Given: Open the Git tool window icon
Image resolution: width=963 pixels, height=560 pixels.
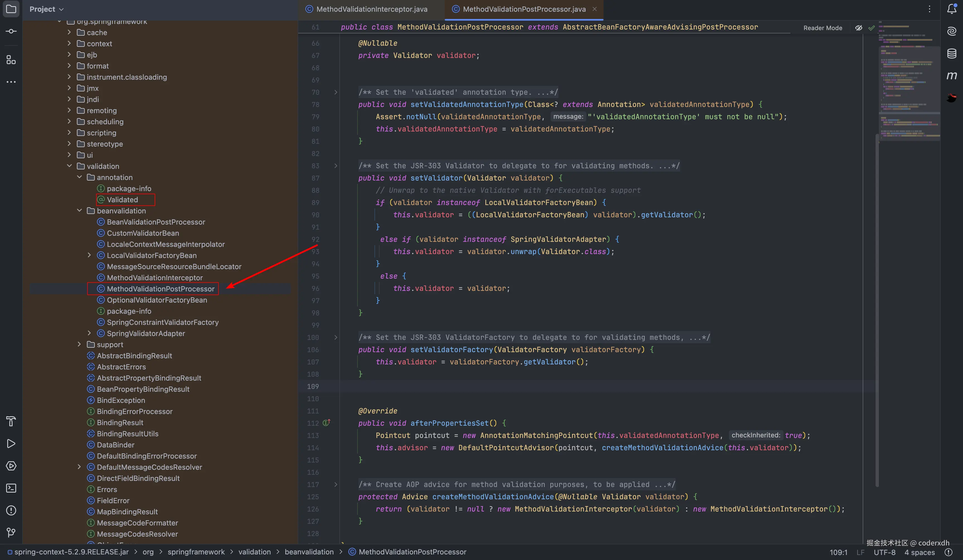Looking at the screenshot, I should click(11, 532).
